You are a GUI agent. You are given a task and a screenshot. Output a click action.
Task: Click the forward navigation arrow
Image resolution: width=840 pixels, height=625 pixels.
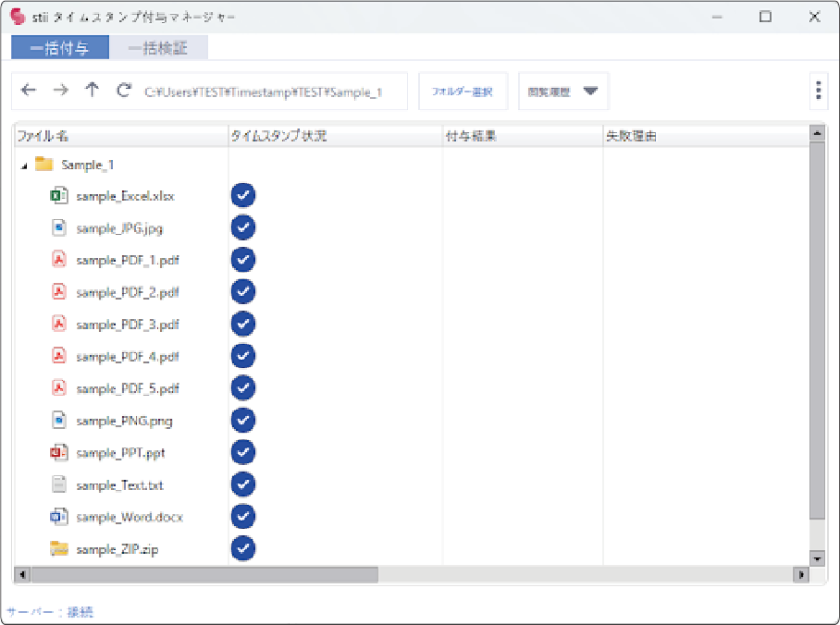[60, 91]
